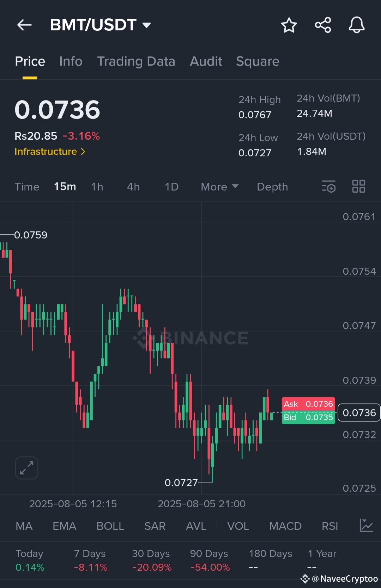Open the grid layout icon
This screenshot has height=588, width=381.
pyautogui.click(x=358, y=187)
